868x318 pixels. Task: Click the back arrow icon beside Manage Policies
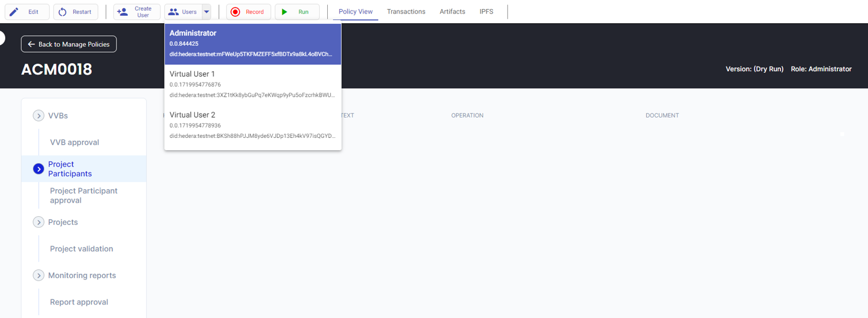[32, 44]
